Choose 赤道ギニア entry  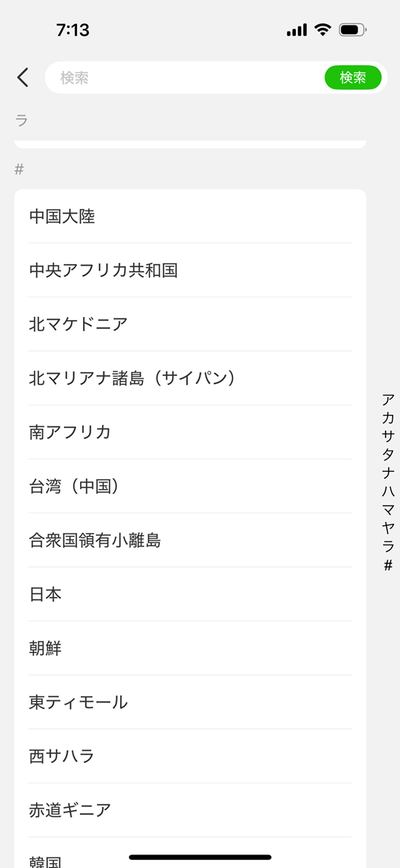[x=190, y=810]
